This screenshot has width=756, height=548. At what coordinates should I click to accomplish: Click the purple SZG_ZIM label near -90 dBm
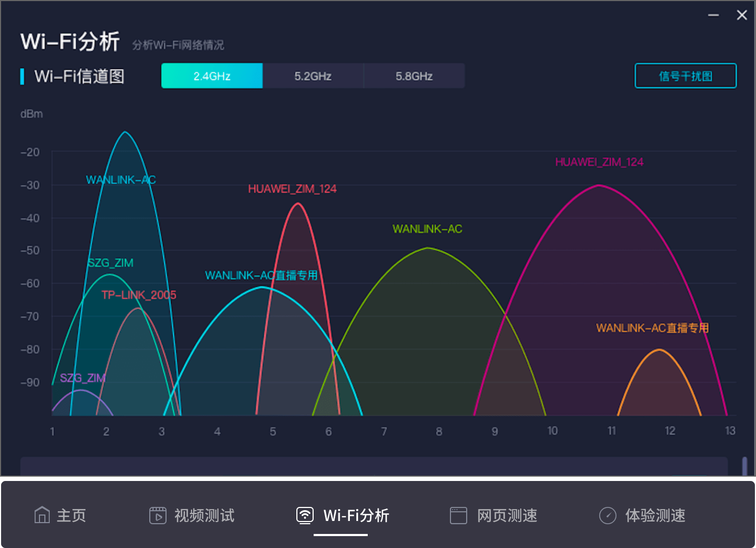pos(83,378)
